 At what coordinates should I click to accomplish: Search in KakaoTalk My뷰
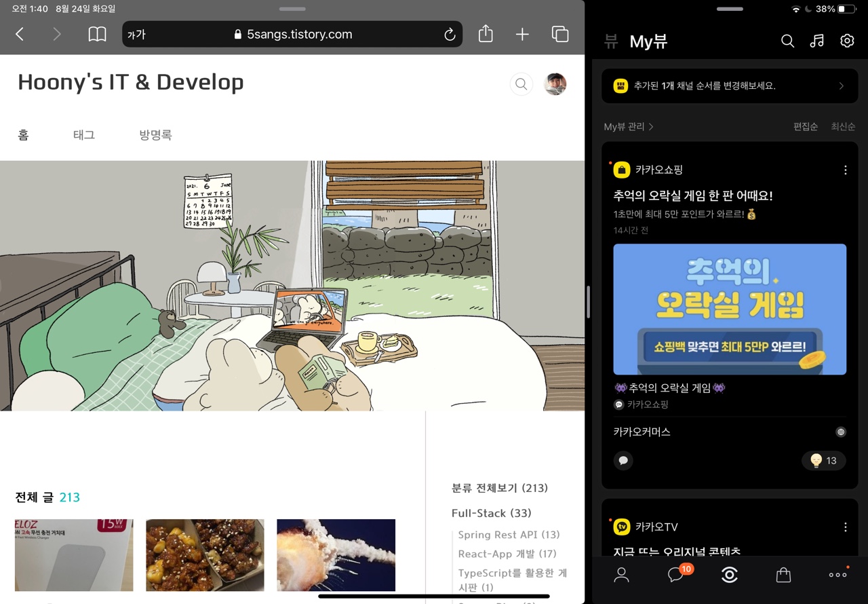point(787,41)
